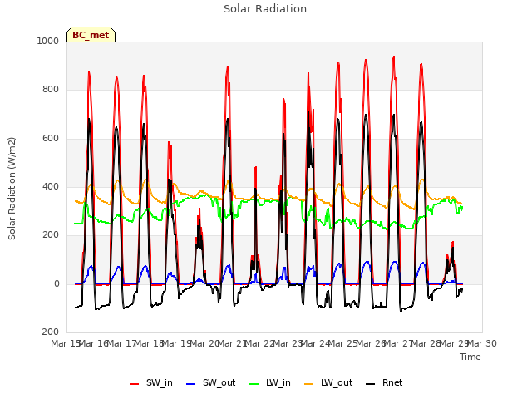Toggle the LW_out legend entry
The width and height of the screenshot is (532, 399).
coord(328,383)
